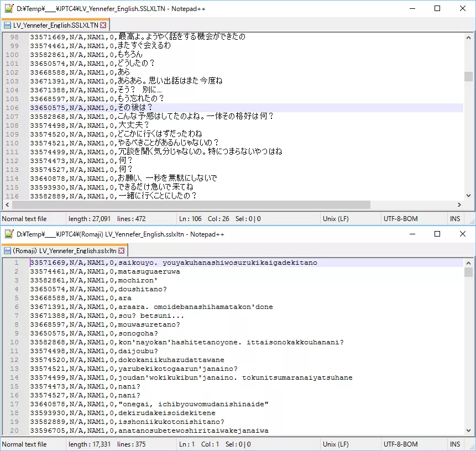Image resolution: width=476 pixels, height=451 pixels.
Task: Select the (Romaji) LV_Yennefer_English.sslxltn tab
Action: (64, 250)
